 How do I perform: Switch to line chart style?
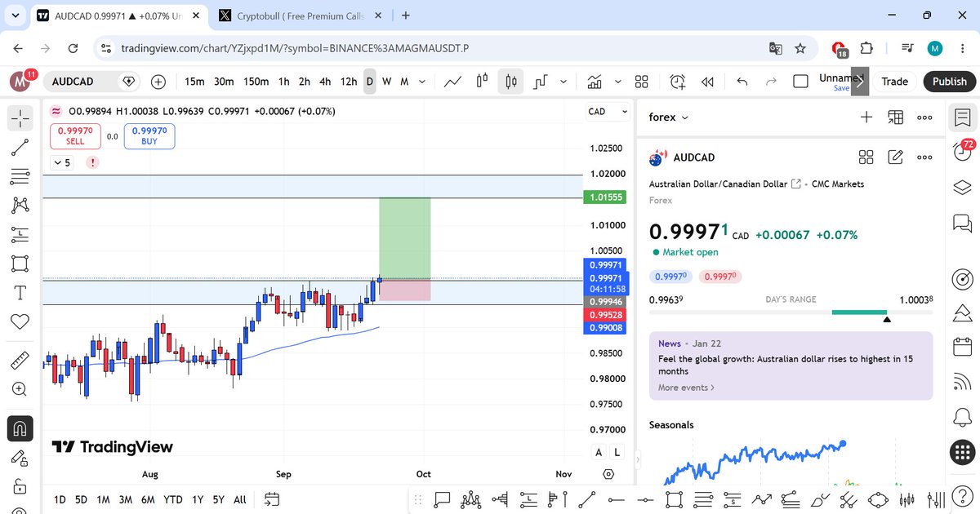tap(452, 82)
